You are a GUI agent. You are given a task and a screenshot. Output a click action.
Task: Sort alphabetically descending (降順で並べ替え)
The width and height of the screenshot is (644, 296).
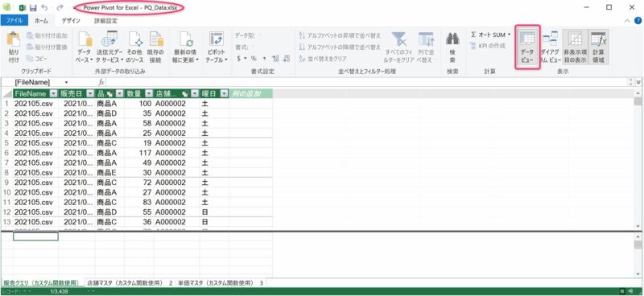(340, 47)
